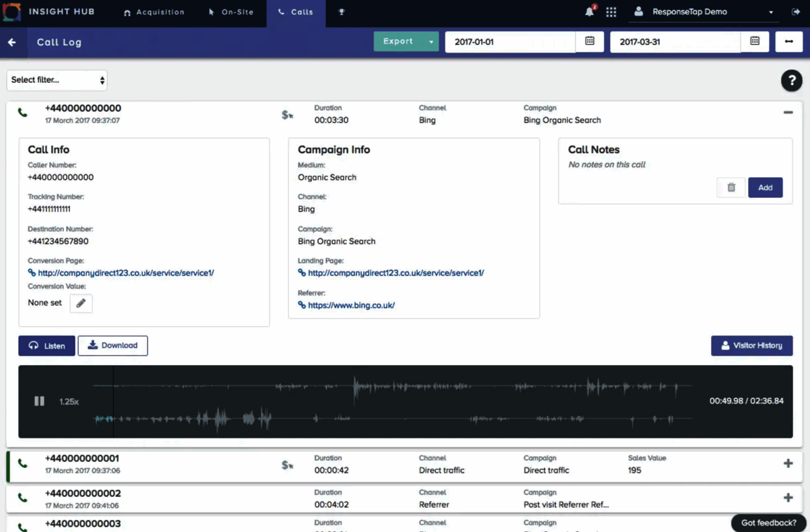Collapse details for call +440000000000

click(x=787, y=111)
